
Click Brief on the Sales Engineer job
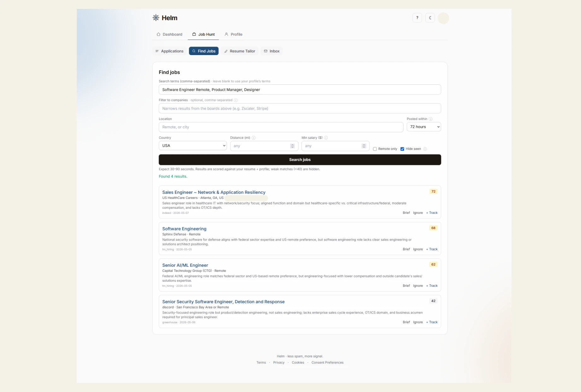(x=406, y=213)
